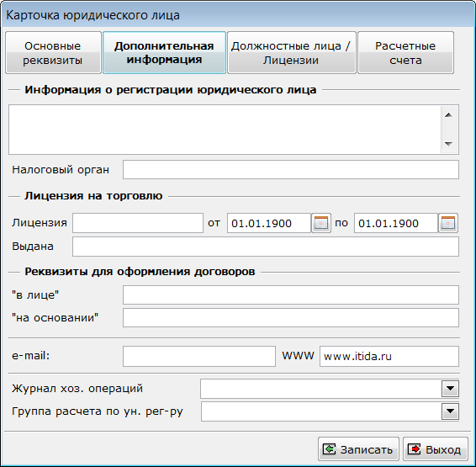476x467 pixels.
Task: Select the Расчетные счета tab
Action: [405, 52]
